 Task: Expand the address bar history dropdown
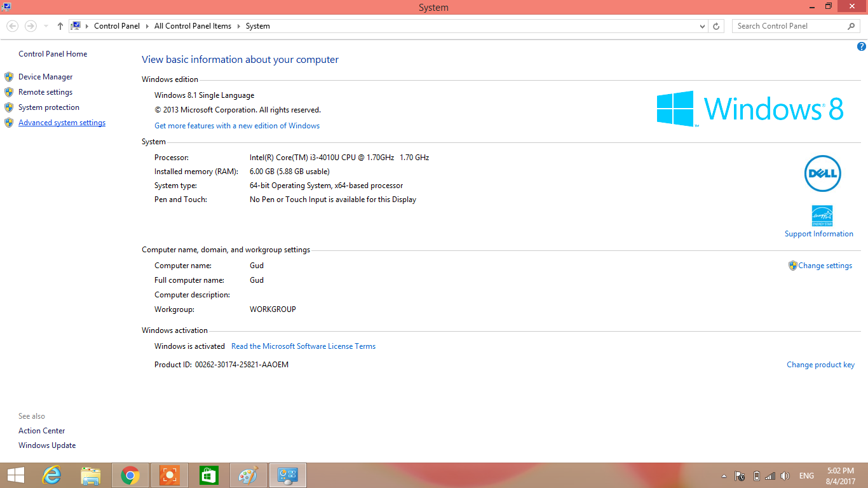702,26
